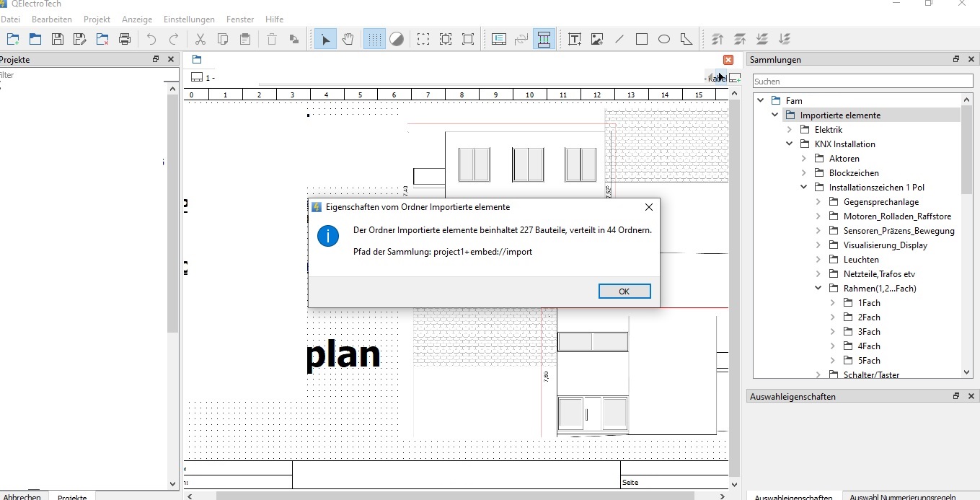The width and height of the screenshot is (980, 500).
Task: Choose the add image tool
Action: pyautogui.click(x=597, y=39)
